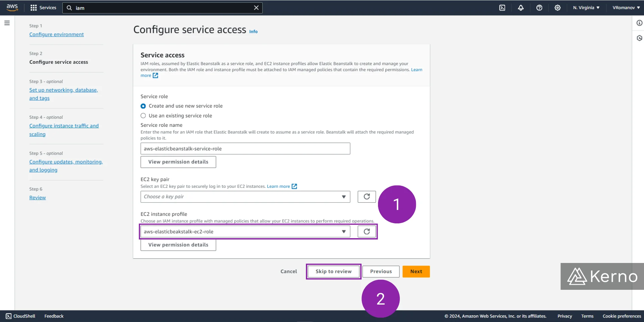This screenshot has height=322, width=644.
Task: Open Learn more link in Service access description
Action: tap(417, 69)
